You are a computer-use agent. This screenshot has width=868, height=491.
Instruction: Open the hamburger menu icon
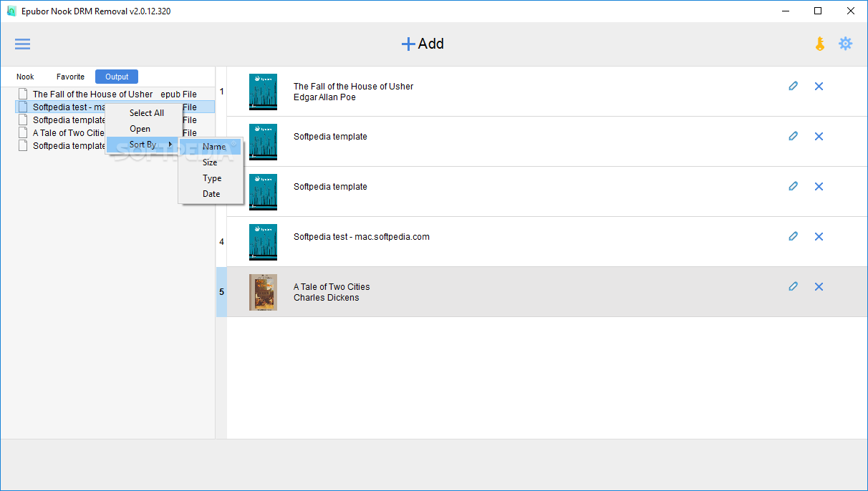(x=23, y=44)
